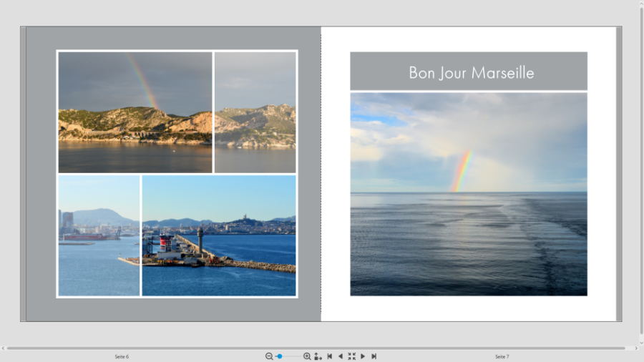Click the fit-to-window arrows icon
Viewport: 644px width, 362px height.
click(351, 356)
